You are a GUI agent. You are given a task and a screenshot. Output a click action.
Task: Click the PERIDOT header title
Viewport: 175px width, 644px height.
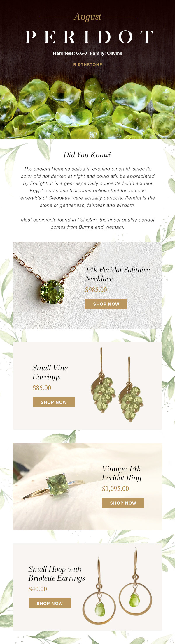point(89,37)
